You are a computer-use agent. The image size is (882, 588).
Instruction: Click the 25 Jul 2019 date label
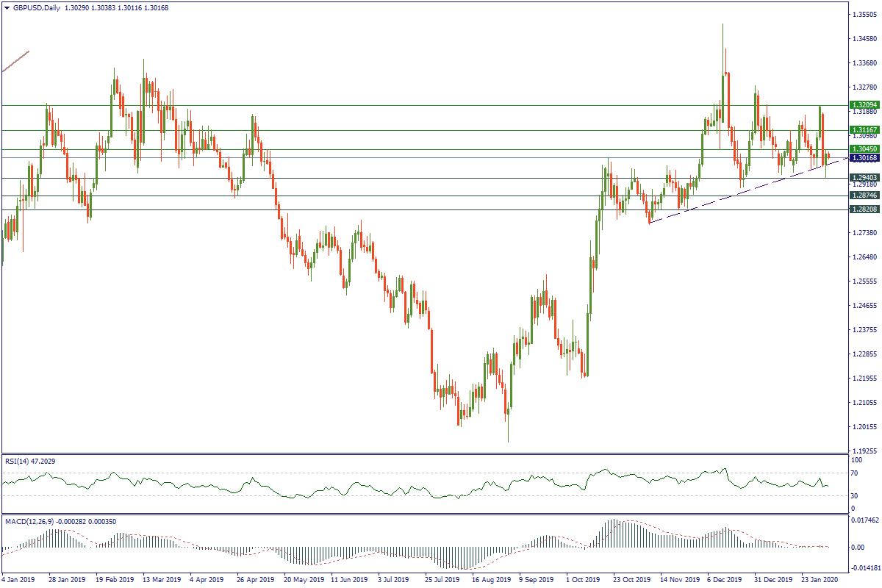(x=442, y=579)
